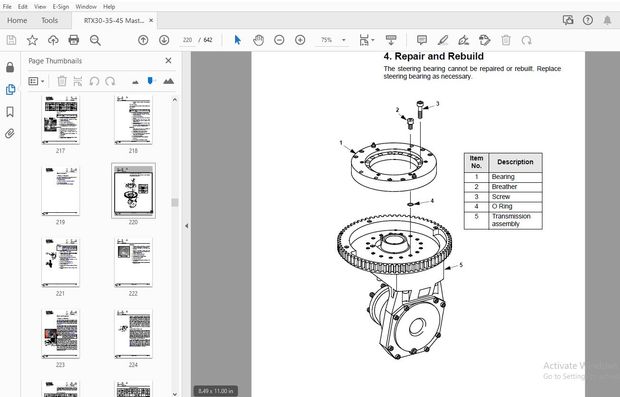Select the arrow selection tool
620x397 pixels.
(x=237, y=40)
